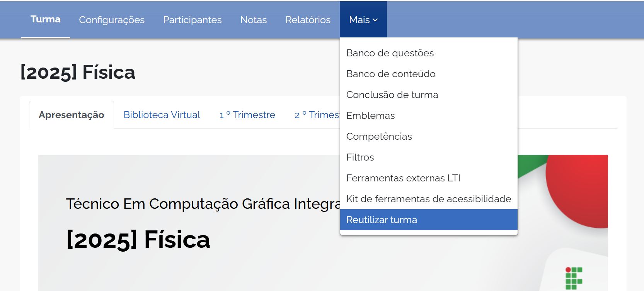Click the green IF institute logo icon
644x291 pixels.
click(x=574, y=278)
